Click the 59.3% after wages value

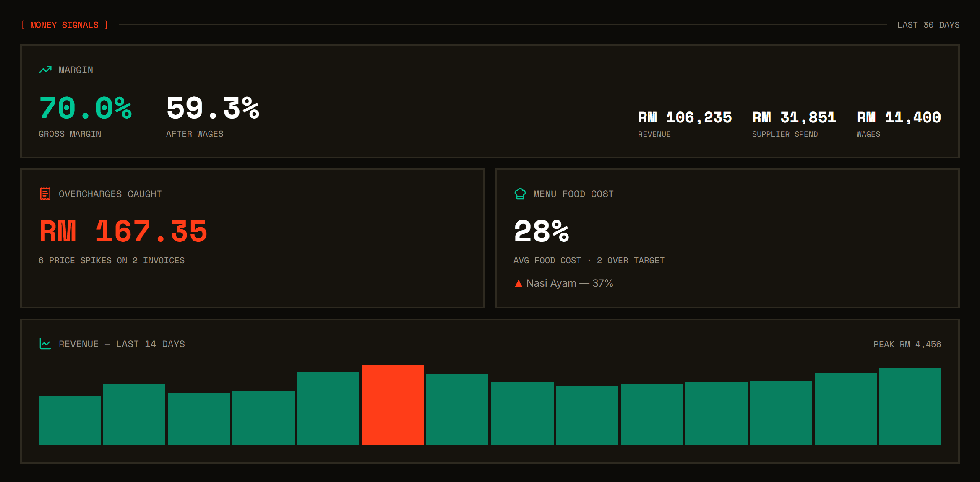(x=213, y=108)
